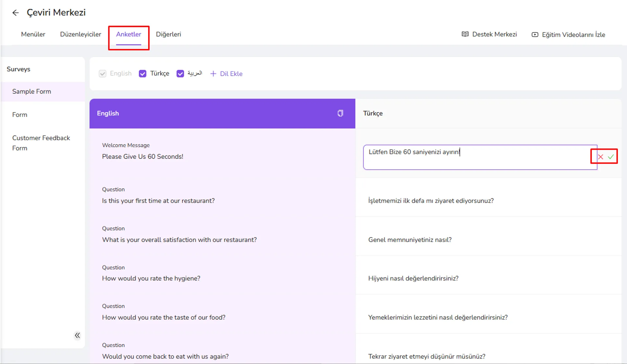Uncheck the Türkçe language checkbox

coord(143,74)
